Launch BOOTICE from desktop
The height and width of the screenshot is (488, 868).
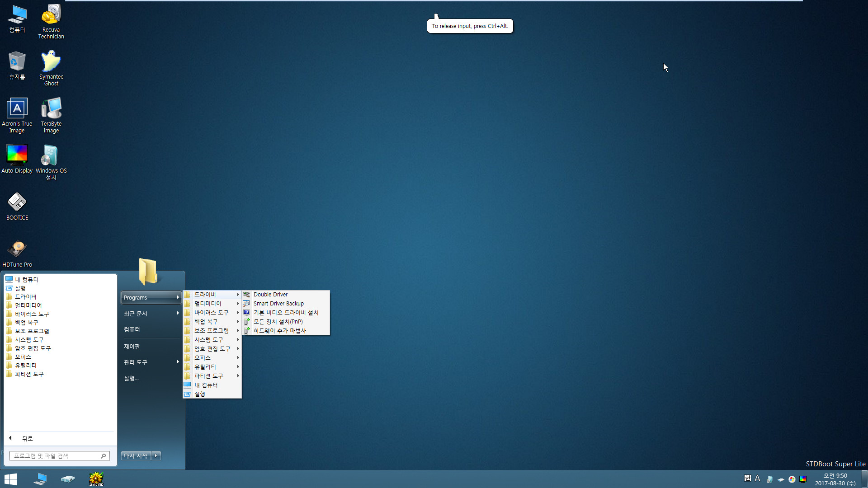[x=17, y=206]
